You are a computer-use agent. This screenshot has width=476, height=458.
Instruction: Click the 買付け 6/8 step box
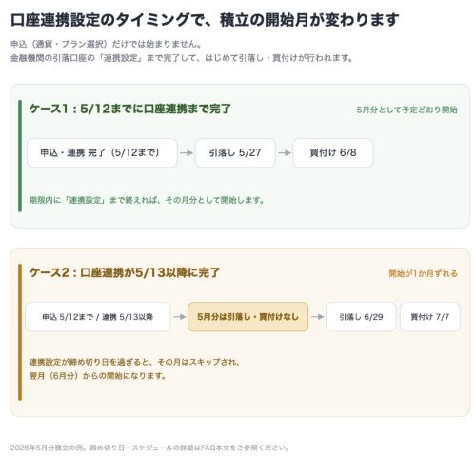point(333,152)
